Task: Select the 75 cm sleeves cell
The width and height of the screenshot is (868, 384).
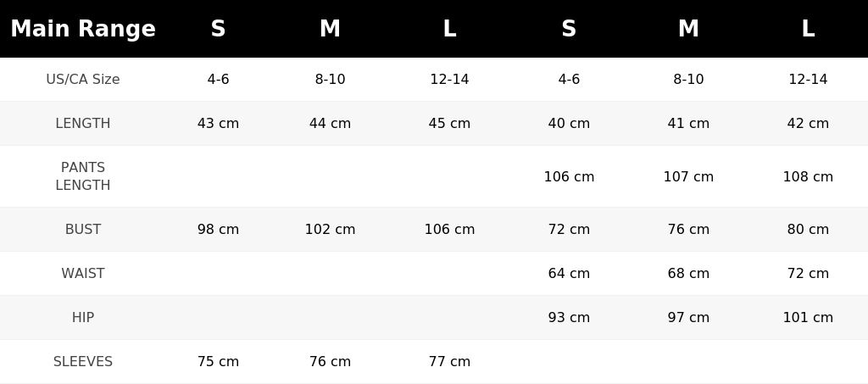Action: (218, 361)
